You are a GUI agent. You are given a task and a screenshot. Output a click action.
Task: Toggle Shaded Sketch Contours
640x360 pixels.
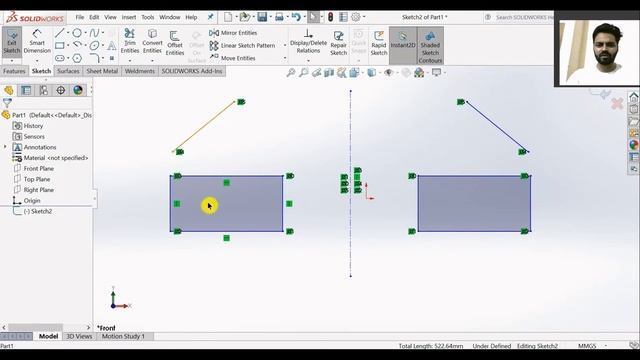[430, 46]
